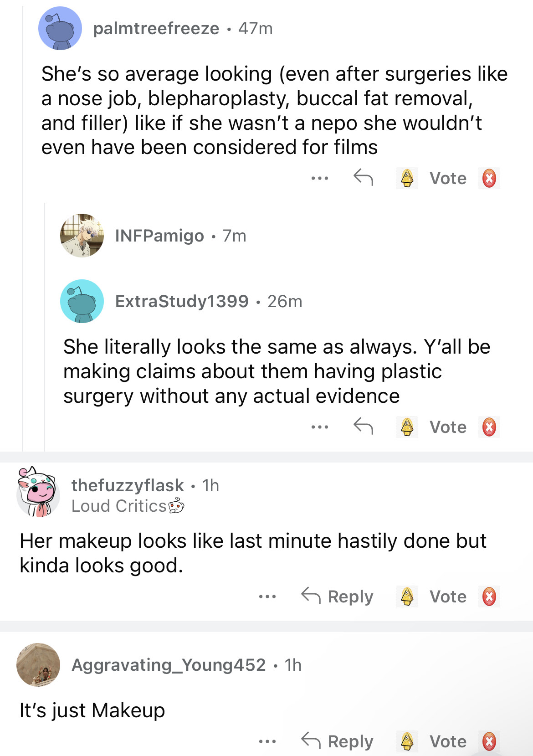This screenshot has height=756, width=533.
Task: Open more options on ExtraStudy1399's comment
Action: tap(320, 427)
